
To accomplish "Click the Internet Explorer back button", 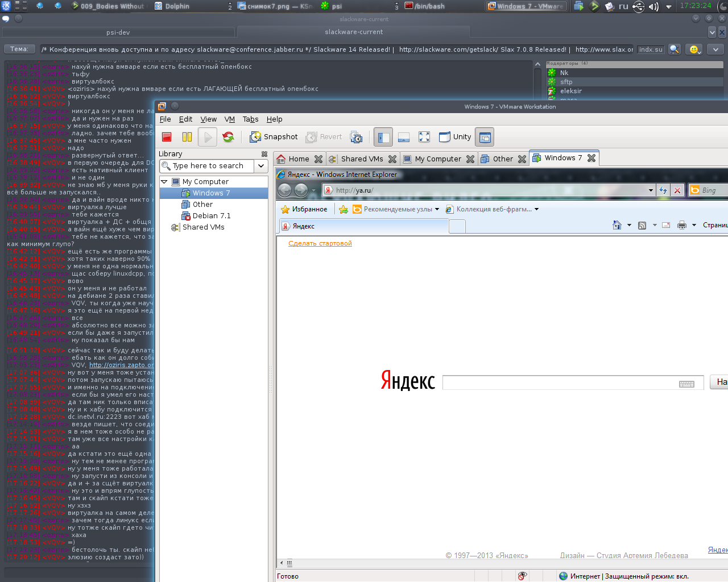I will coord(285,190).
